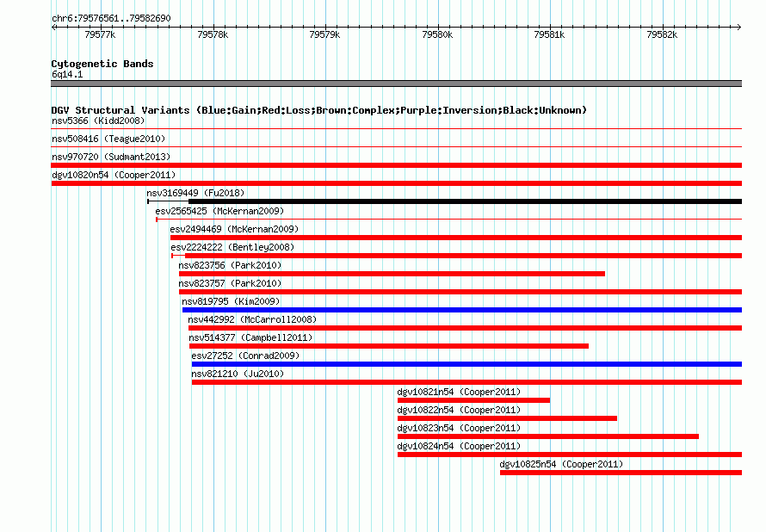
Task: Click the gray 6q14.1 cytogenetic band bar
Action: (396, 84)
